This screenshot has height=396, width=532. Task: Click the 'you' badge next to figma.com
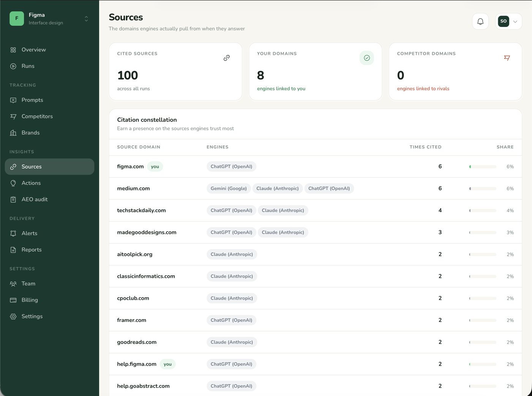tap(155, 167)
